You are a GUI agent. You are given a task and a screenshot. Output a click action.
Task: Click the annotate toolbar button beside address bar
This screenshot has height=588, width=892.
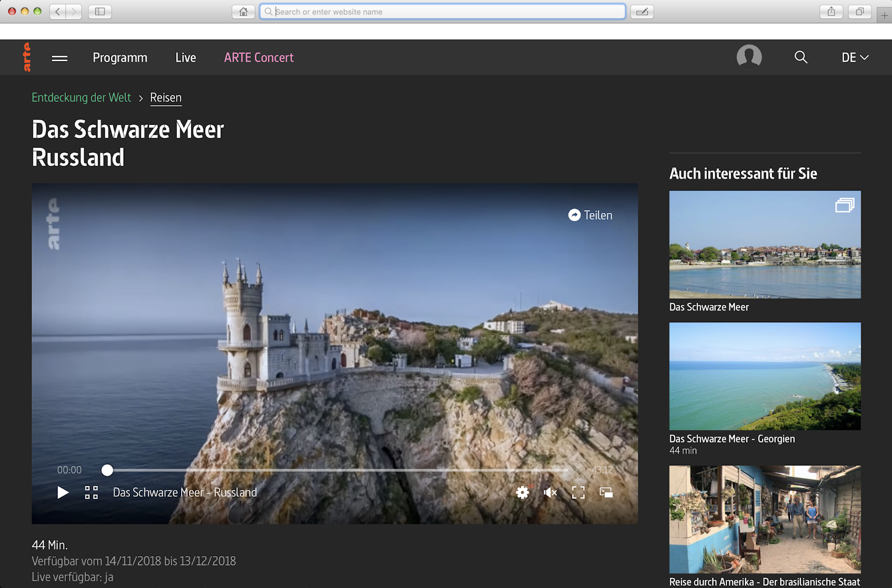click(642, 12)
